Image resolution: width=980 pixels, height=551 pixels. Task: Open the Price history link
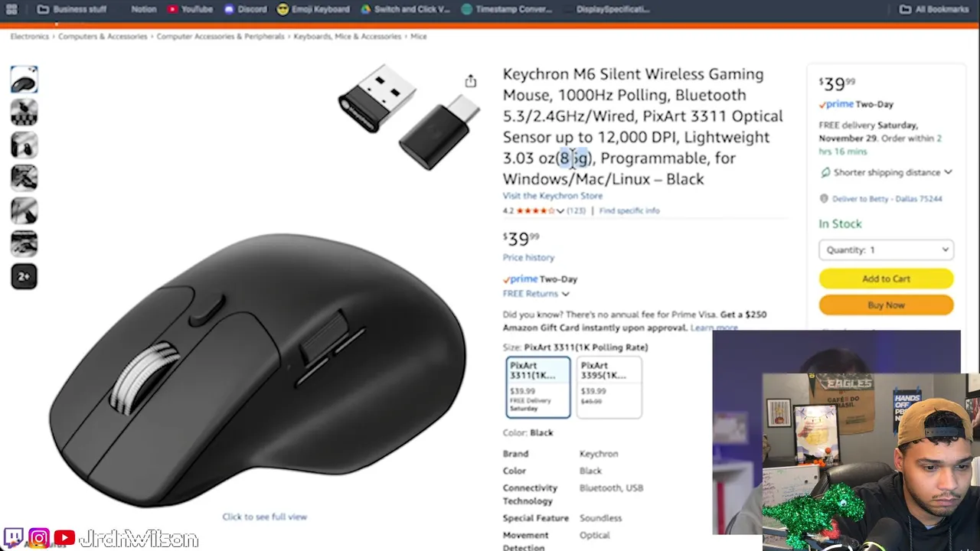point(528,258)
